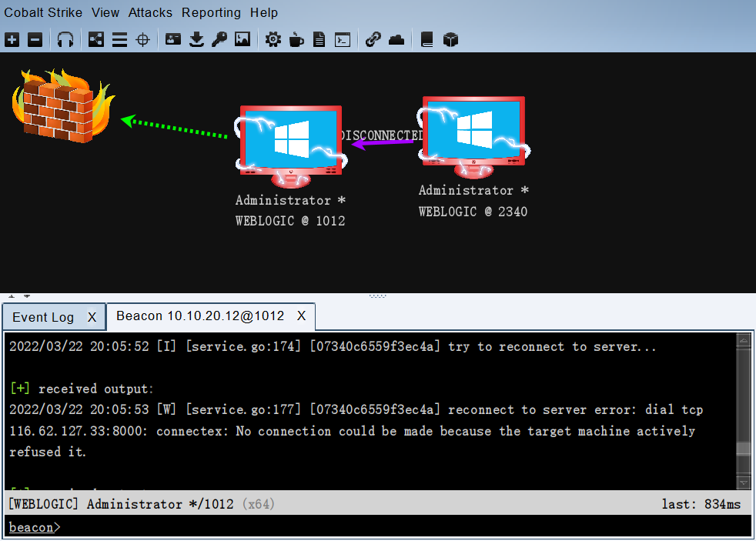Click the coffee cup Java applet icon

[296, 39]
